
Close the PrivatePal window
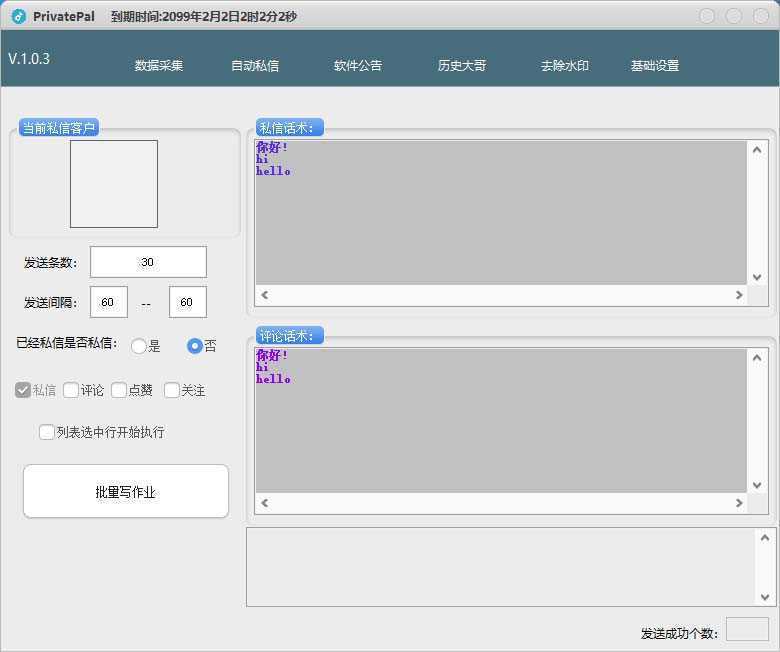pos(761,16)
